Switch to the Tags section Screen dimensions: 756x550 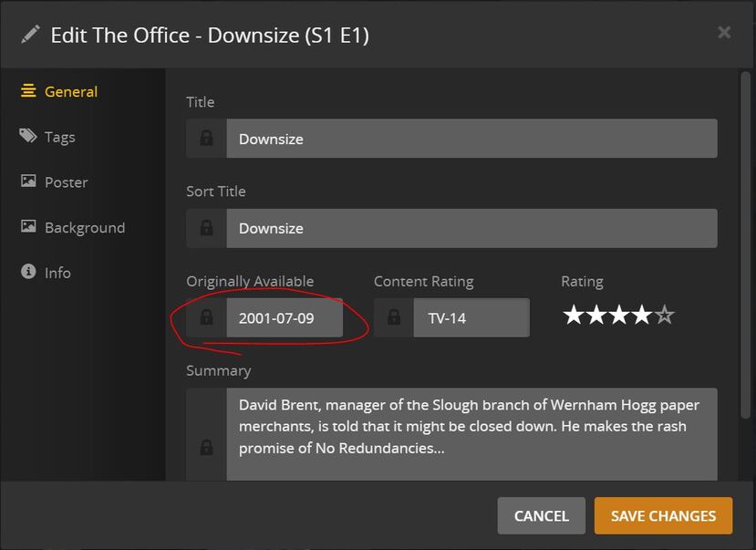point(47,137)
